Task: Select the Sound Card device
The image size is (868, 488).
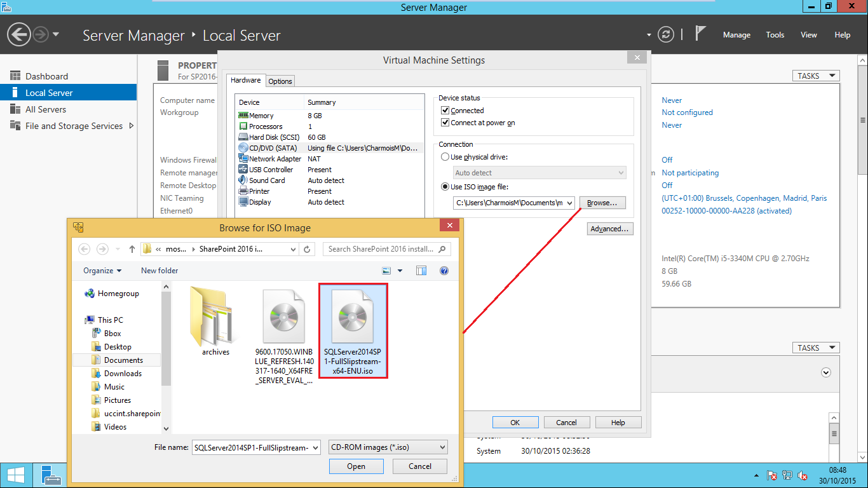Action: pyautogui.click(x=329, y=180)
